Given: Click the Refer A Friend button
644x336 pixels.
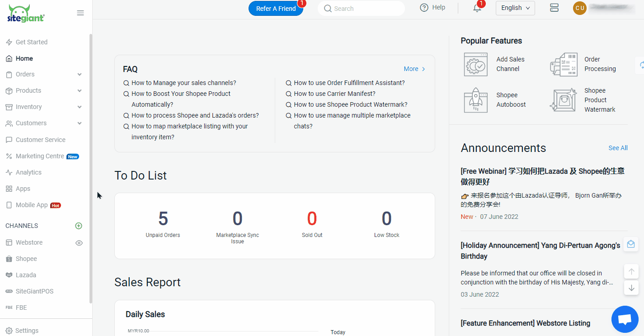Looking at the screenshot, I should pos(276,9).
